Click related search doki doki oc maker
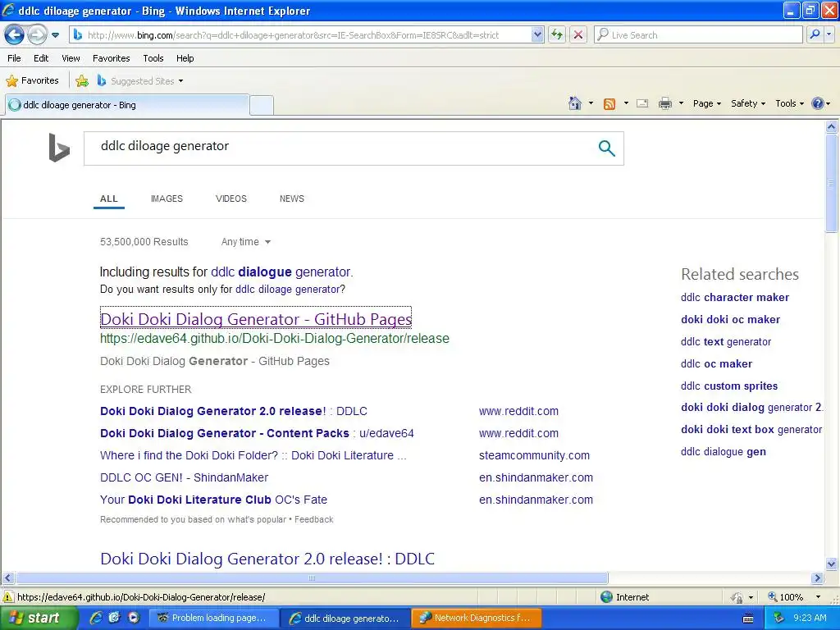840x630 pixels. [730, 320]
